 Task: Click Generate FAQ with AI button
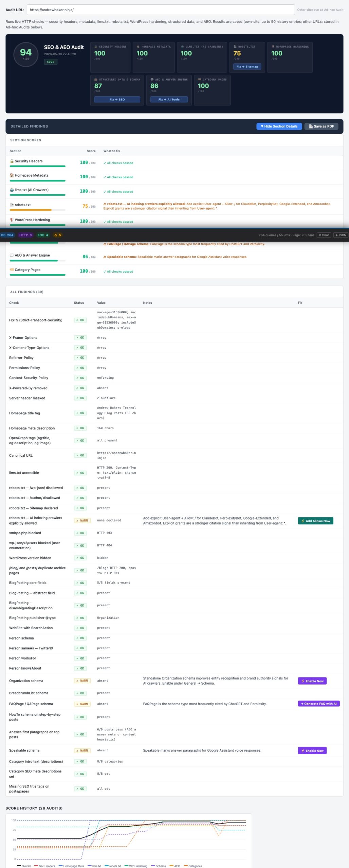[318, 704]
